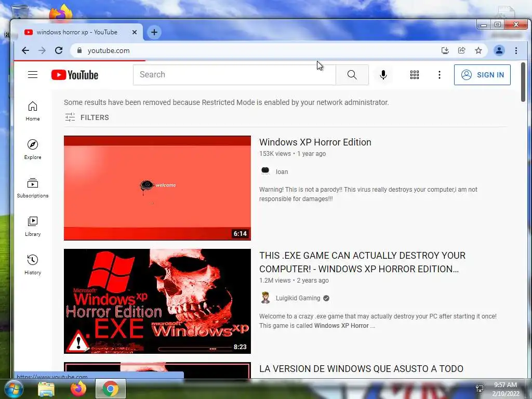This screenshot has height=399, width=532.
Task: Go to Home in the sidebar
Action: (x=33, y=111)
